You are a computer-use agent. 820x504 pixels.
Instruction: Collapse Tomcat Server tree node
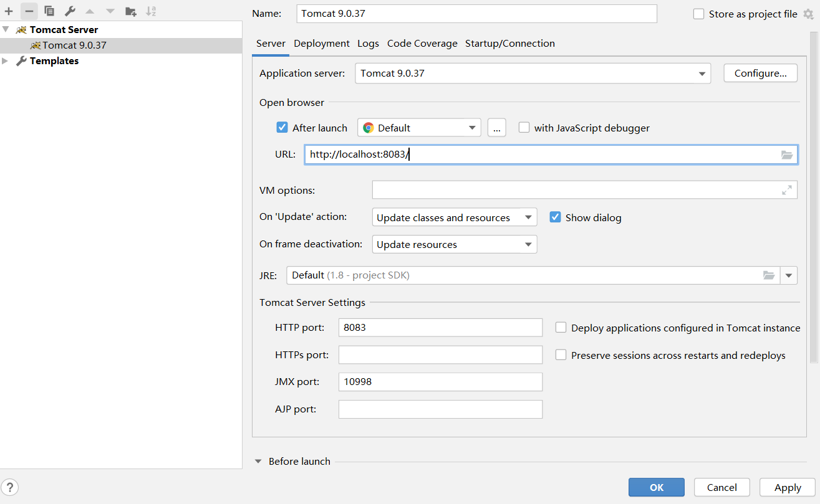coord(6,29)
